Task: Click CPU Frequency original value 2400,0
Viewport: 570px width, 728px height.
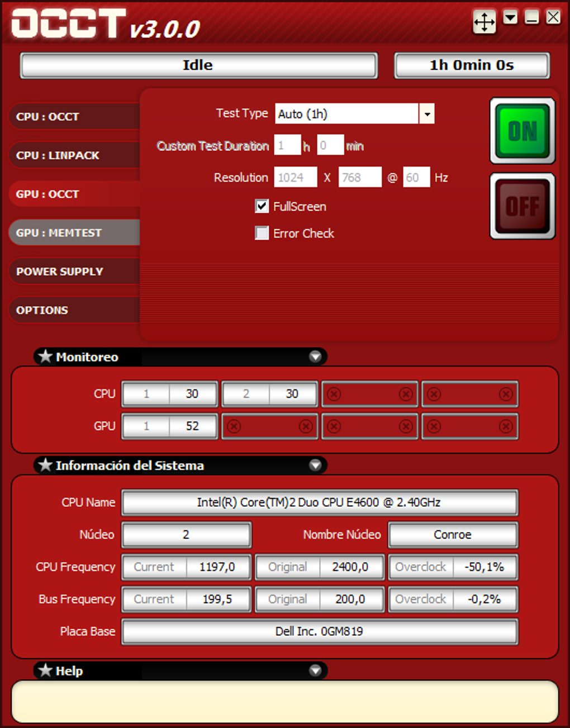Action: click(350, 567)
